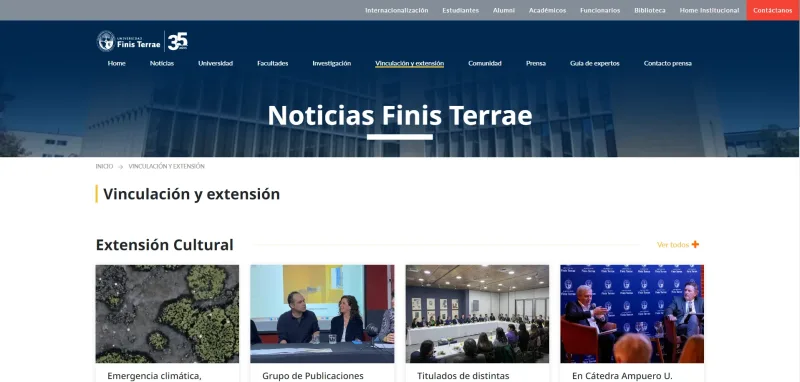Open the Académicos top link
The width and height of the screenshot is (800, 382).
pyautogui.click(x=547, y=10)
